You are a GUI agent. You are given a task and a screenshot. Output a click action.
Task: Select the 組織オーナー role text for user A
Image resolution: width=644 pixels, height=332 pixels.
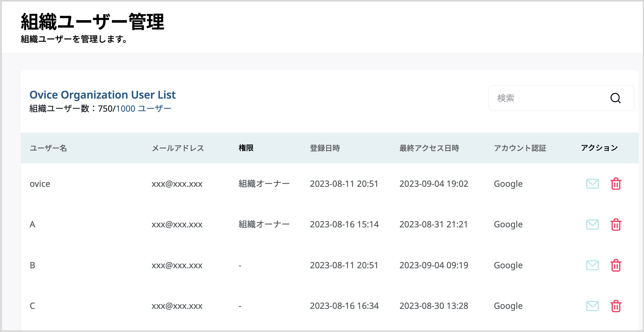pos(265,224)
